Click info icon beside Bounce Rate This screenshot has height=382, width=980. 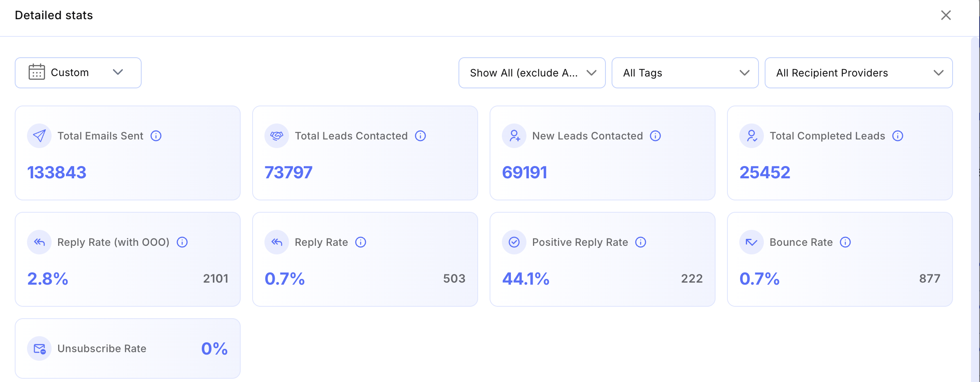(845, 242)
